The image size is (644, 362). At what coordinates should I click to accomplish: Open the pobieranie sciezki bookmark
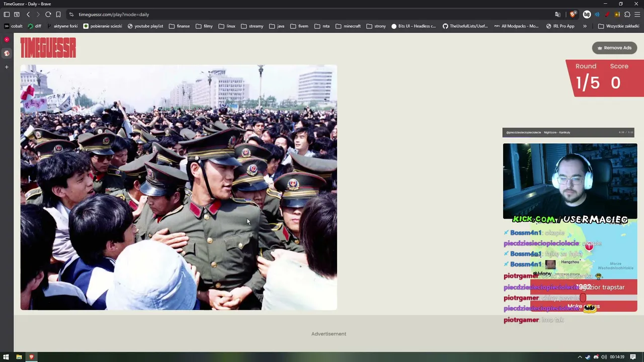pyautogui.click(x=103, y=26)
